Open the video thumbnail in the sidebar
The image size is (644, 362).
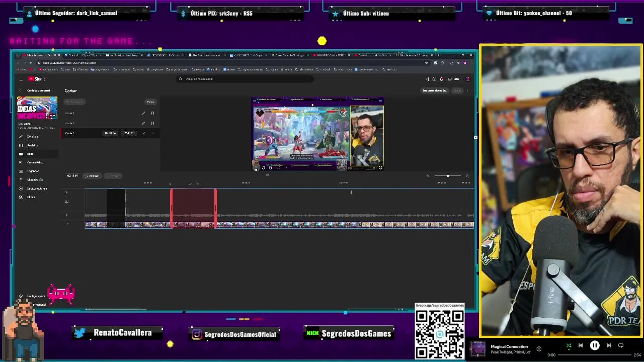pyautogui.click(x=37, y=108)
